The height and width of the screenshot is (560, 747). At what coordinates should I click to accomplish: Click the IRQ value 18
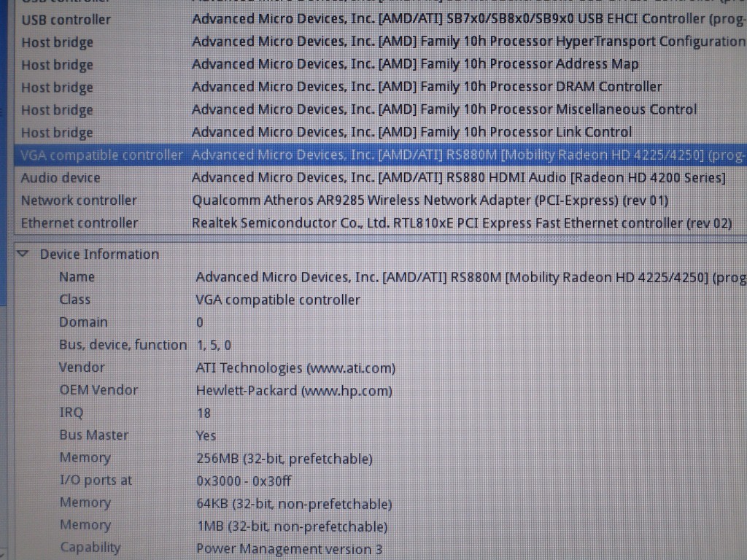204,413
